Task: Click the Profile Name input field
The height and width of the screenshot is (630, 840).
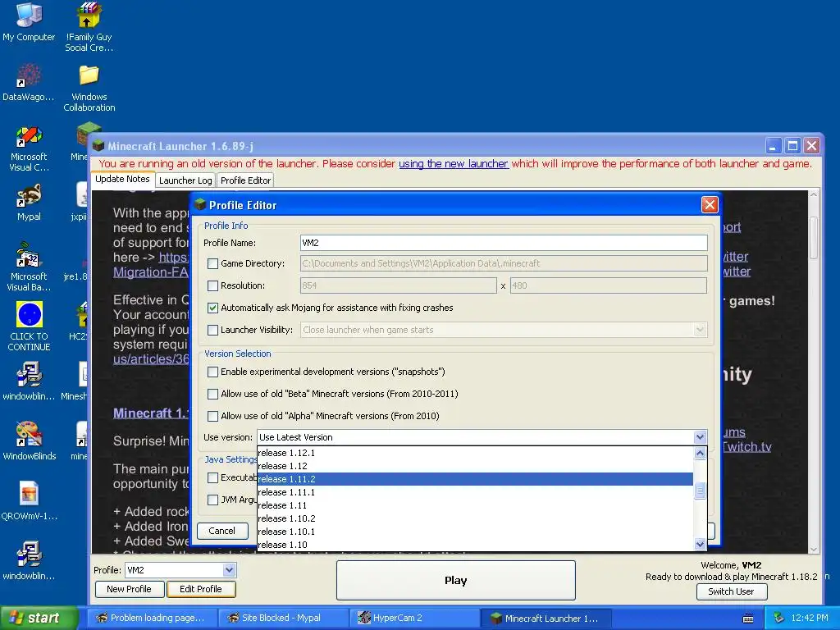Action: (x=504, y=243)
